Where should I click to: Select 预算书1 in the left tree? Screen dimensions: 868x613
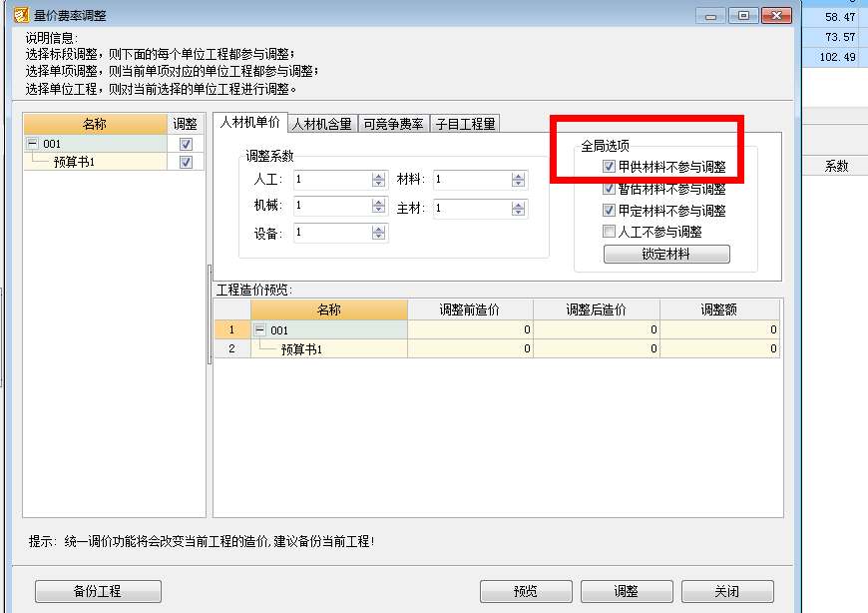[x=74, y=163]
